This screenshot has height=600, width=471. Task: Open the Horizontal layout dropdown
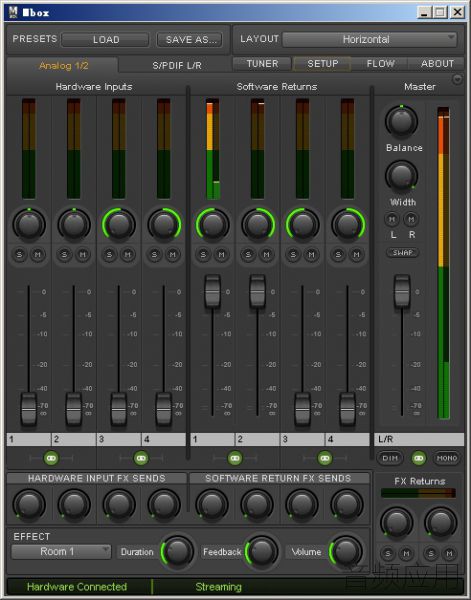pos(370,39)
